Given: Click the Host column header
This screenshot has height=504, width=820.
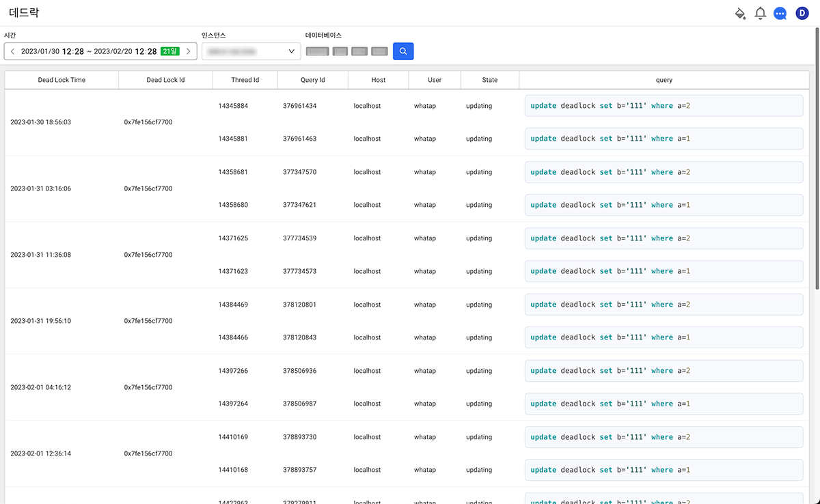Looking at the screenshot, I should tap(379, 80).
